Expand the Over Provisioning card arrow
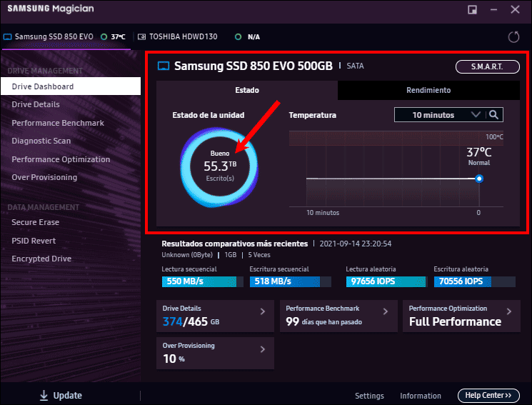This screenshot has height=405, width=532. pyautogui.click(x=263, y=349)
